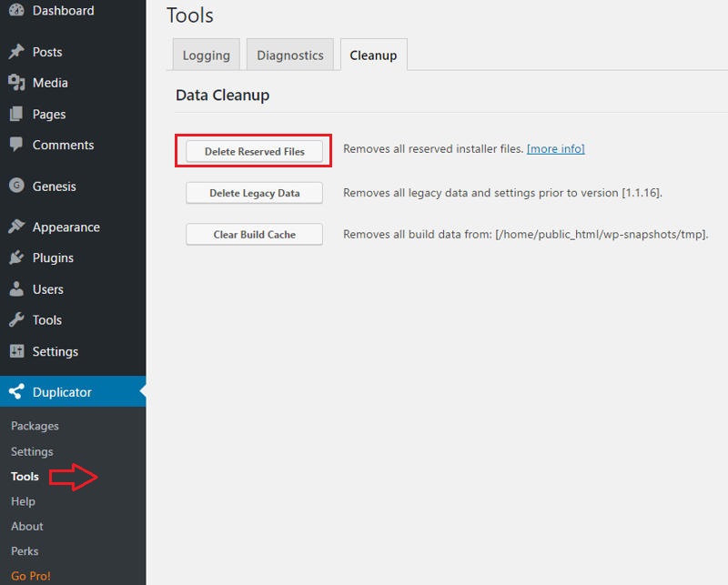Click the Users person icon
728x585 pixels.
pos(15,288)
